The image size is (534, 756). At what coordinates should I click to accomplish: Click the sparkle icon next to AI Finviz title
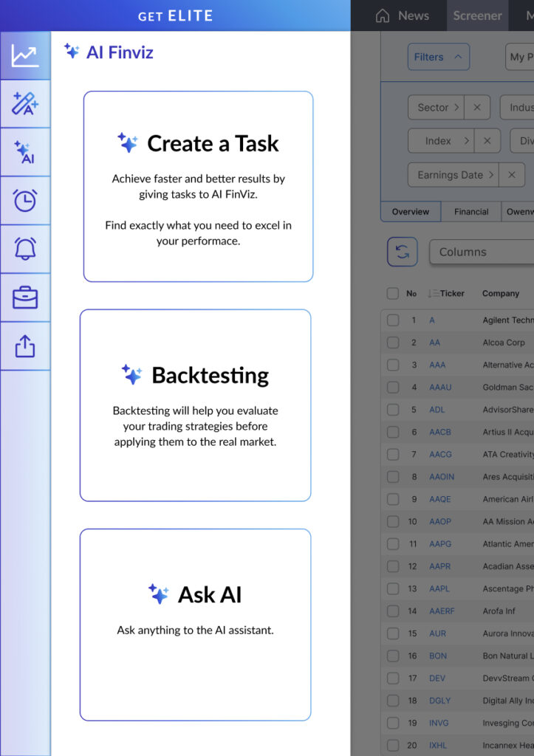[x=72, y=51]
